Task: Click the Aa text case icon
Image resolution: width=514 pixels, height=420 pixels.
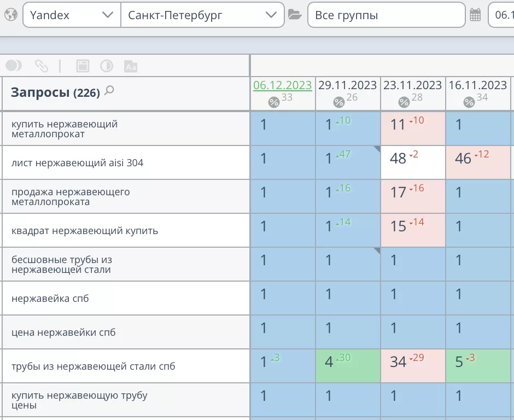Action: tap(130, 67)
